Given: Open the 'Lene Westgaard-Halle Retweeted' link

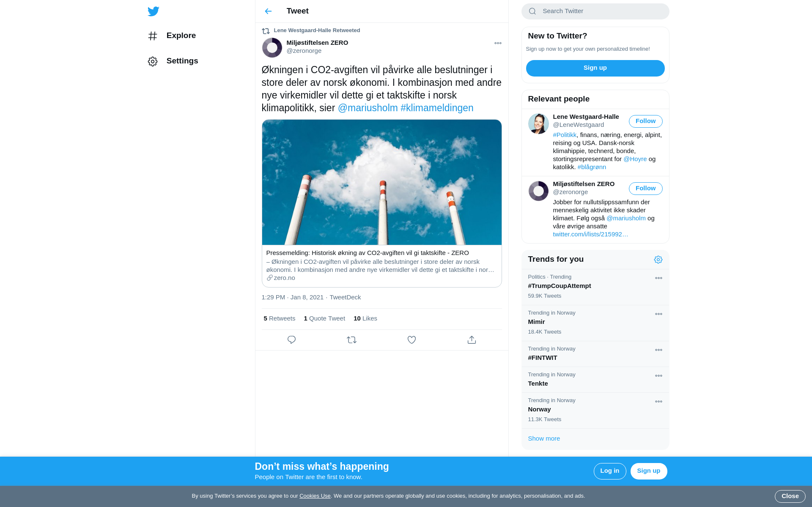Looking at the screenshot, I should tap(317, 30).
